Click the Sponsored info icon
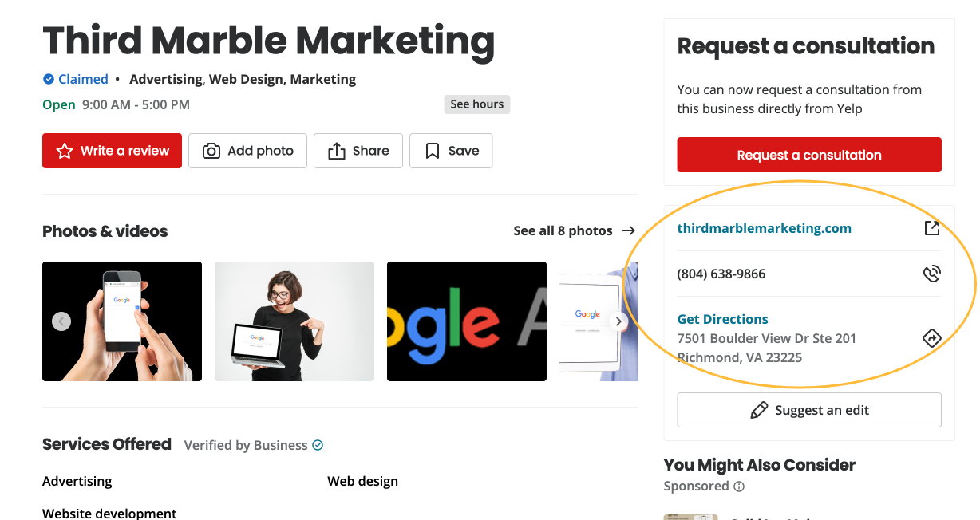This screenshot has height=520, width=980. click(739, 487)
